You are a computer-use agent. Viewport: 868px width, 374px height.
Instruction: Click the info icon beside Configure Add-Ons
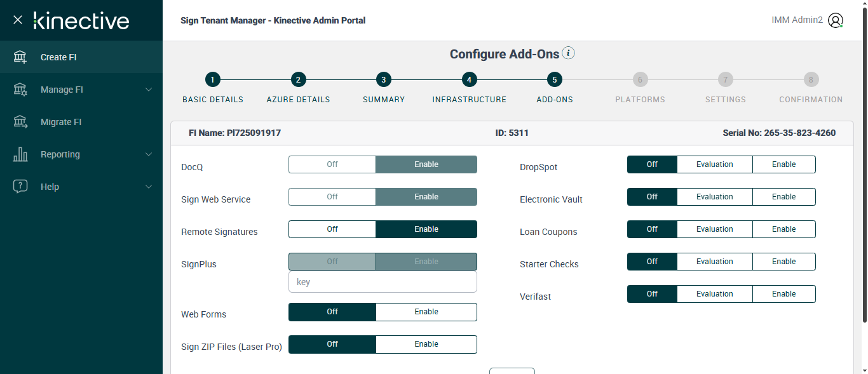click(569, 53)
